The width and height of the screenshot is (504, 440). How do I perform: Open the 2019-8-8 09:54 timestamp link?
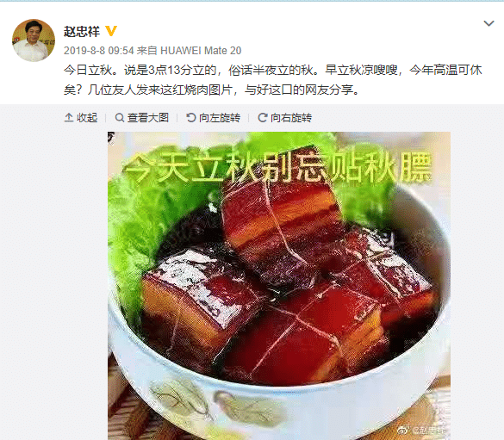tap(99, 51)
